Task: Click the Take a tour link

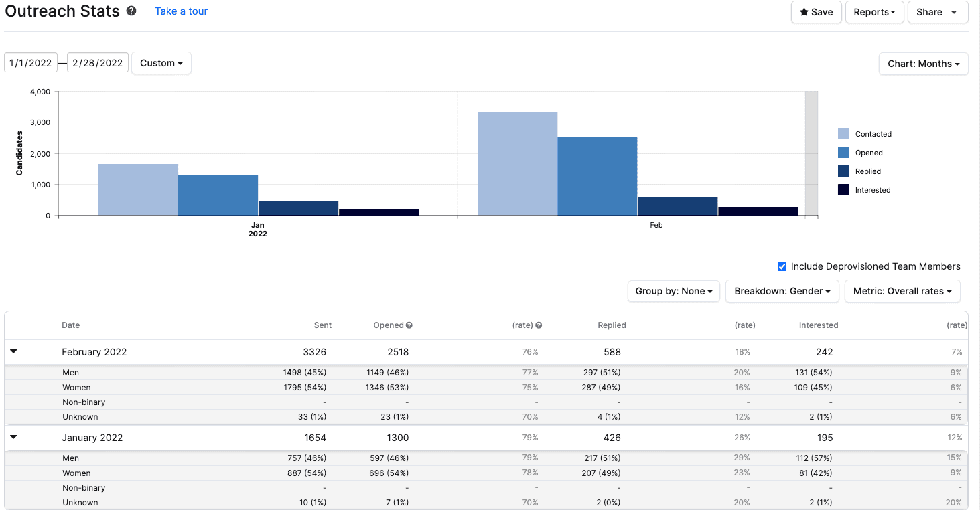Action: point(181,11)
